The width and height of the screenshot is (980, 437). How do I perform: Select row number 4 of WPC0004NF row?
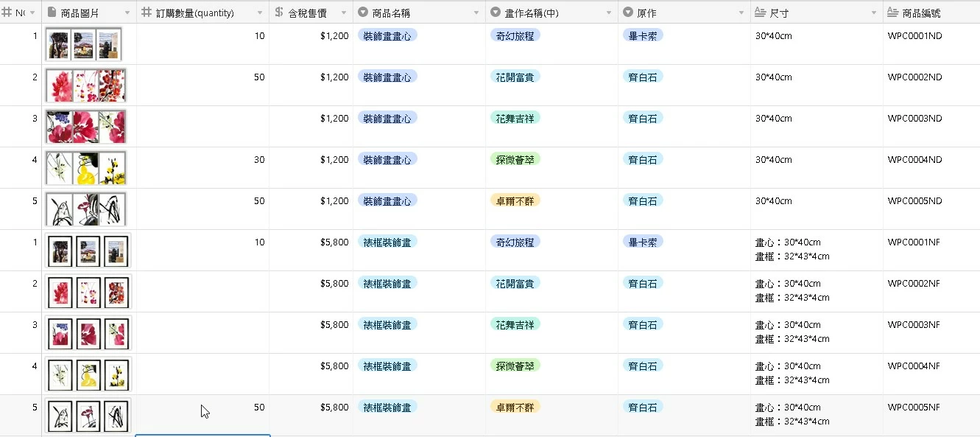(35, 366)
